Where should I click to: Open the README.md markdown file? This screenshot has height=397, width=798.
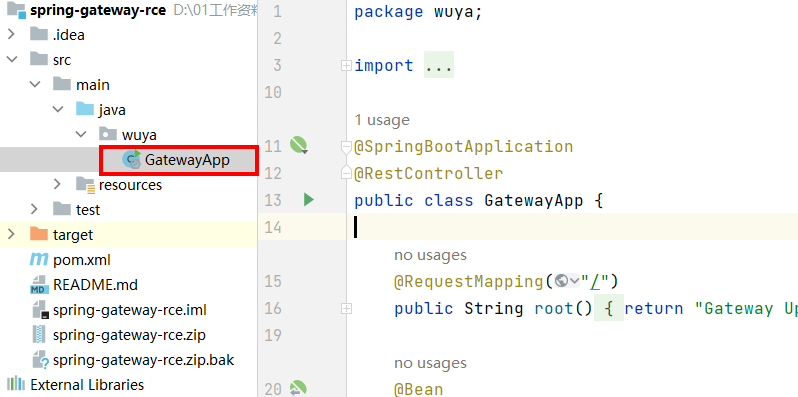(84, 285)
